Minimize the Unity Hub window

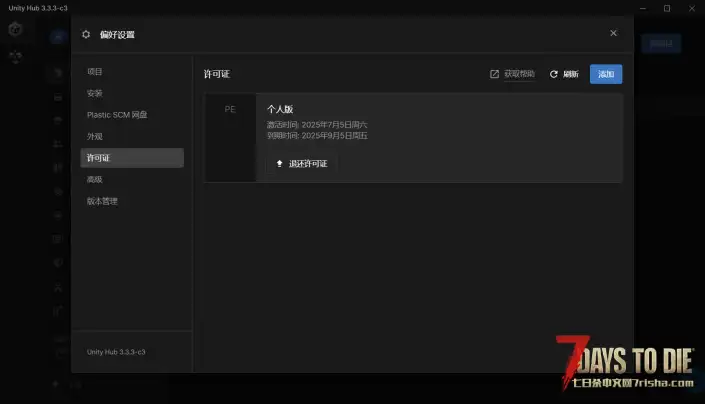coord(643,8)
